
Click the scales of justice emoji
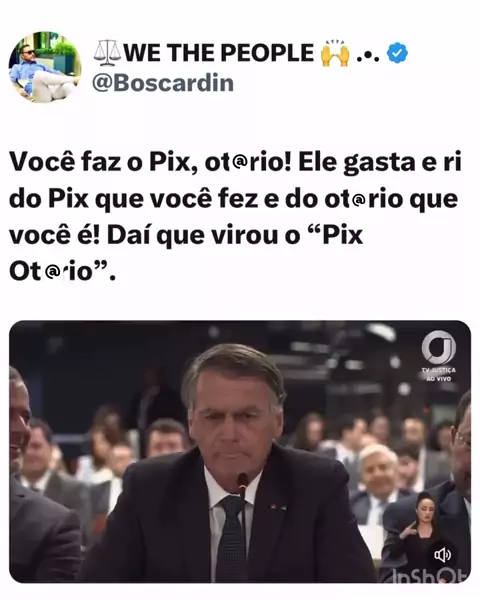(x=107, y=53)
